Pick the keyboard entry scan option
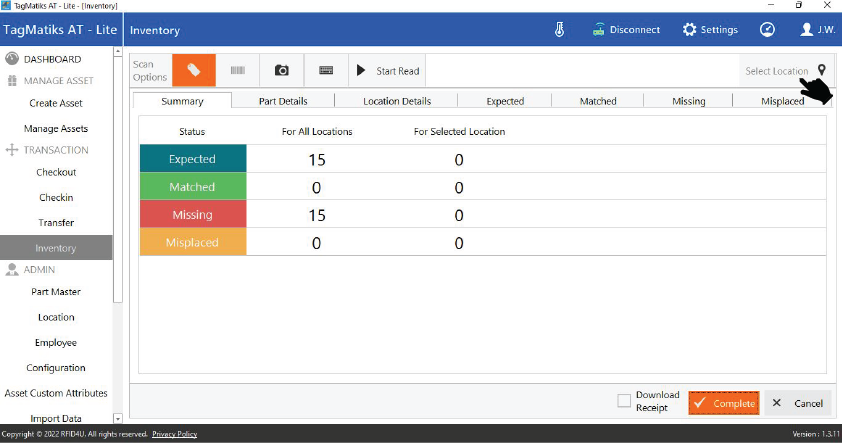 326,71
